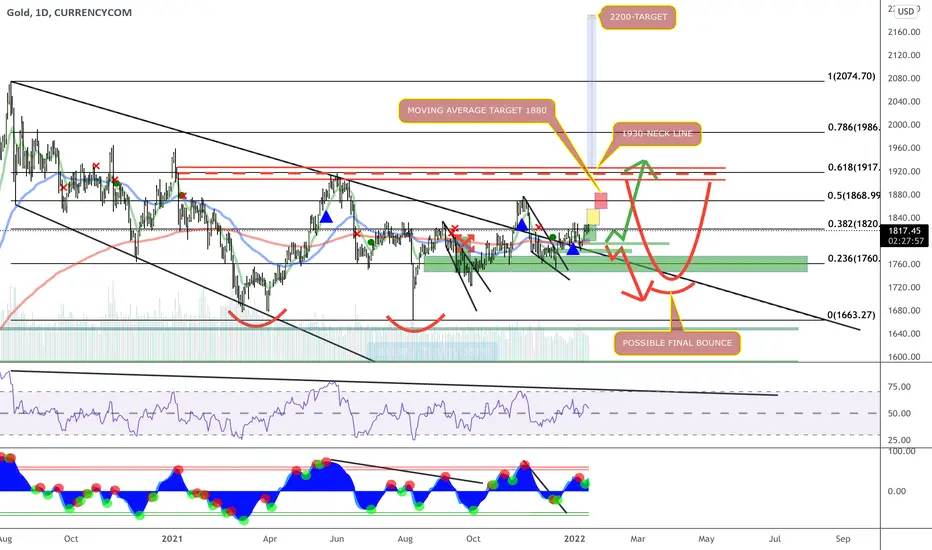Click the oscillator 0.00 scale value
932x550 pixels.
click(897, 491)
